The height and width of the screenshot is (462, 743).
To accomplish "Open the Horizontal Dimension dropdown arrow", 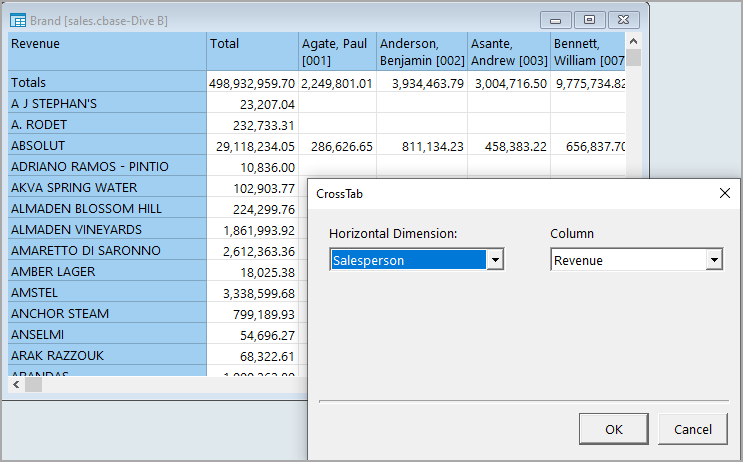I will tap(495, 260).
